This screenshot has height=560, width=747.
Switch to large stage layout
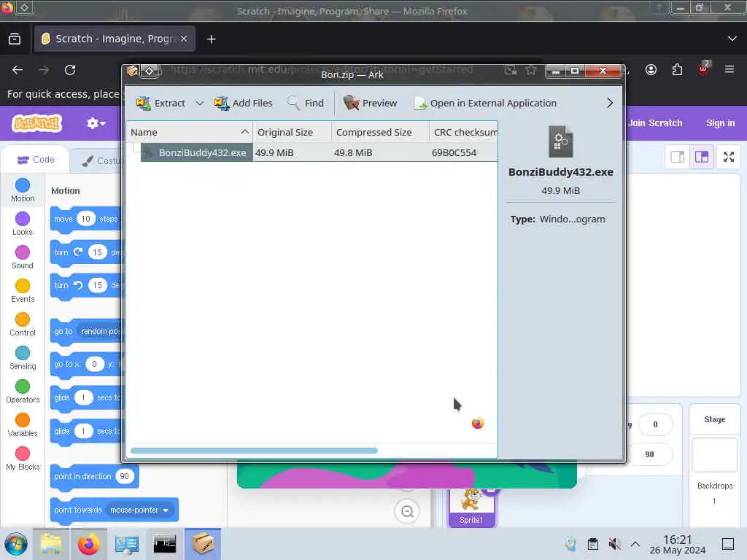point(701,157)
